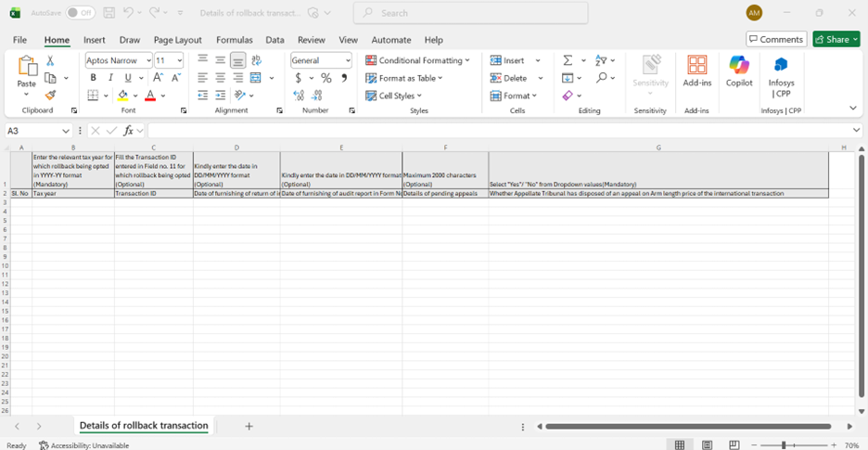The width and height of the screenshot is (868, 450).
Task: Adjust the zoom slider
Action: [x=785, y=445]
